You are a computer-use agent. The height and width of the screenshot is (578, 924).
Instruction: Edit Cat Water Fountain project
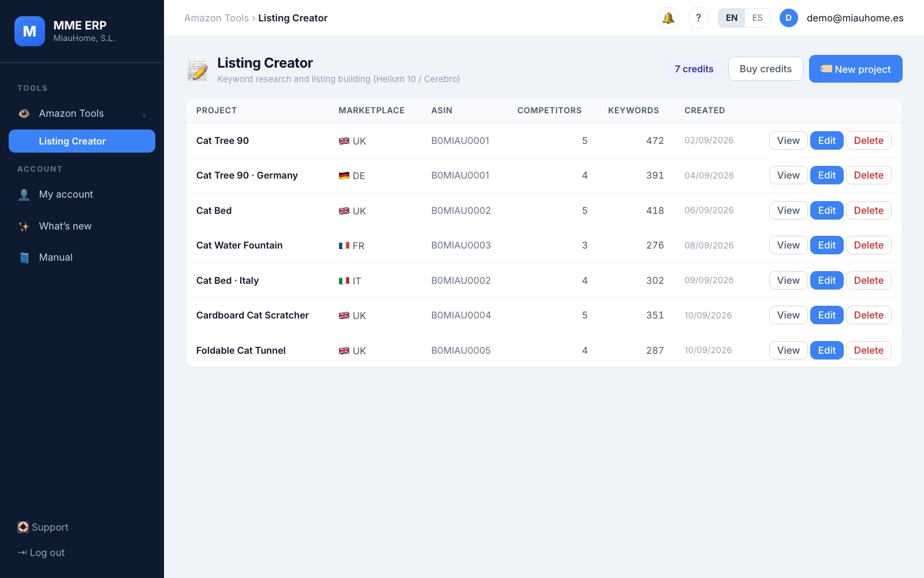tap(826, 245)
